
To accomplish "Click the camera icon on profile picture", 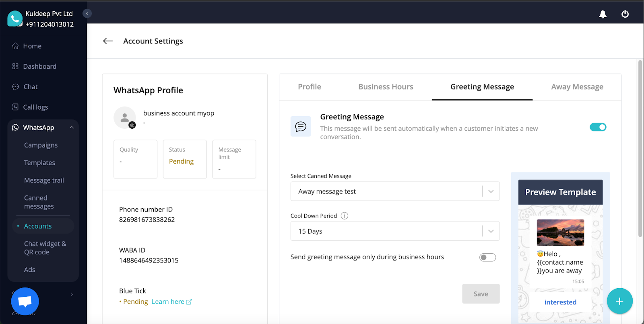I will (x=132, y=125).
